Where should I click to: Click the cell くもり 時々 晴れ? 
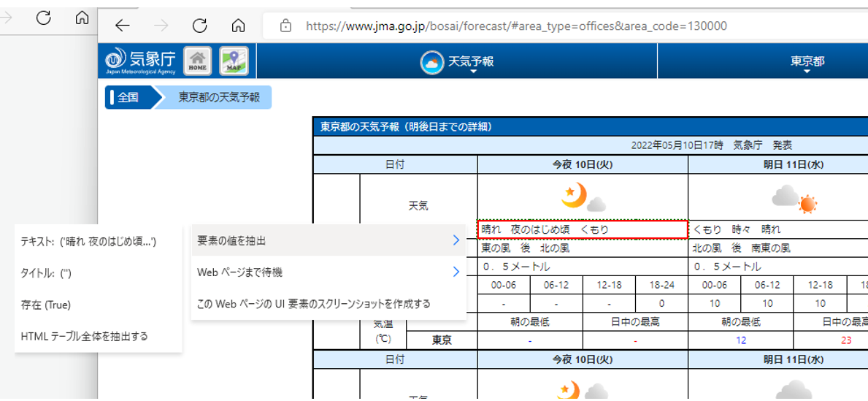777,229
